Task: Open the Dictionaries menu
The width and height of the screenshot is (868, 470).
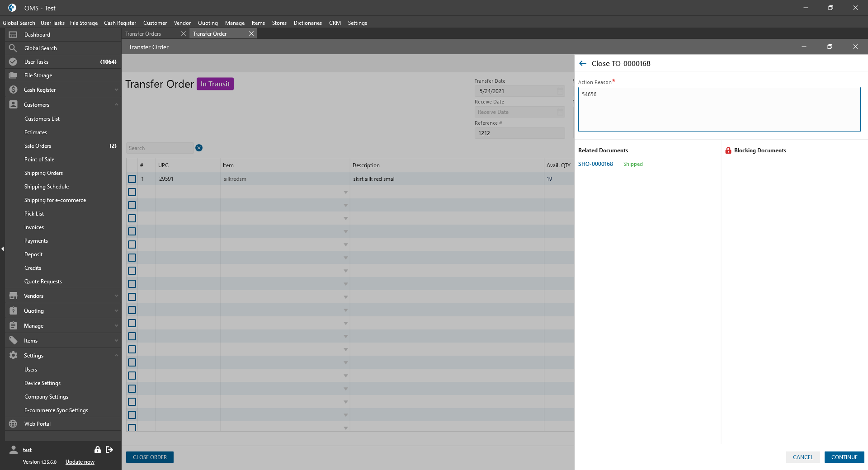Action: click(307, 23)
